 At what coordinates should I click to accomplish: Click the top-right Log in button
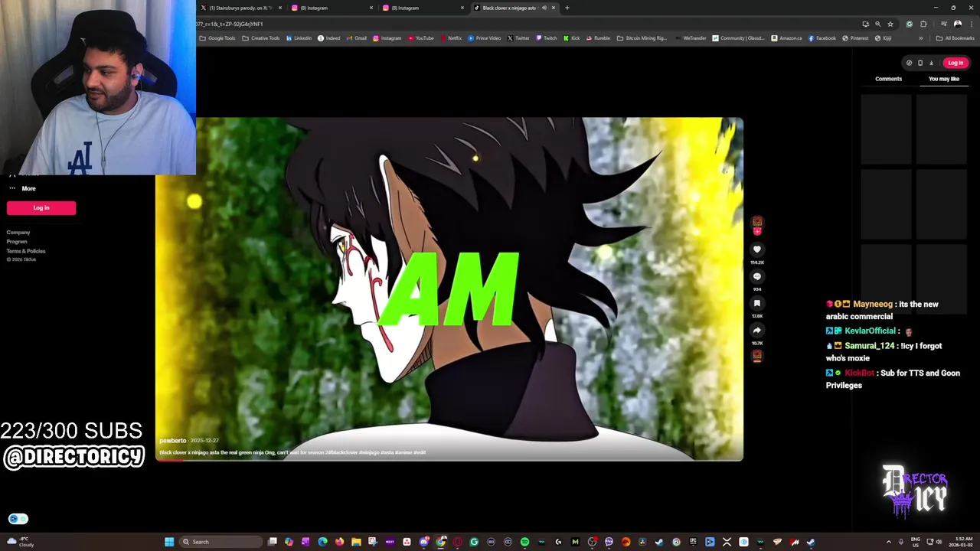[955, 63]
